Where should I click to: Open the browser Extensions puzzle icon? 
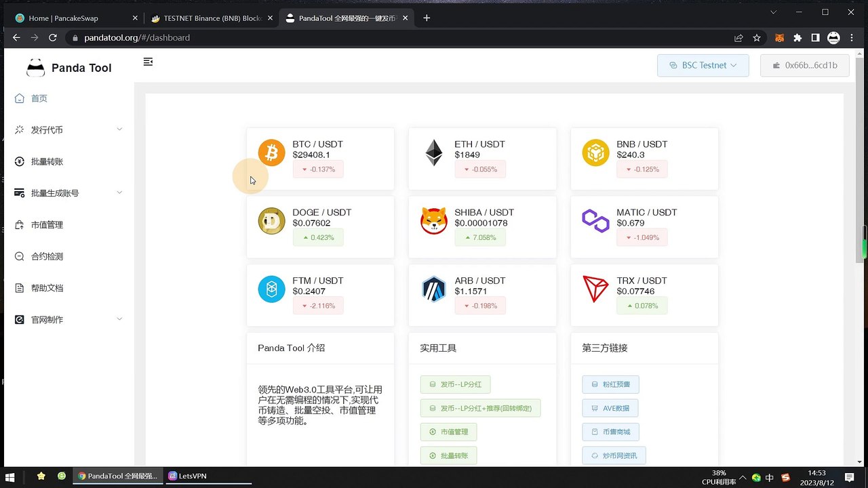(797, 38)
